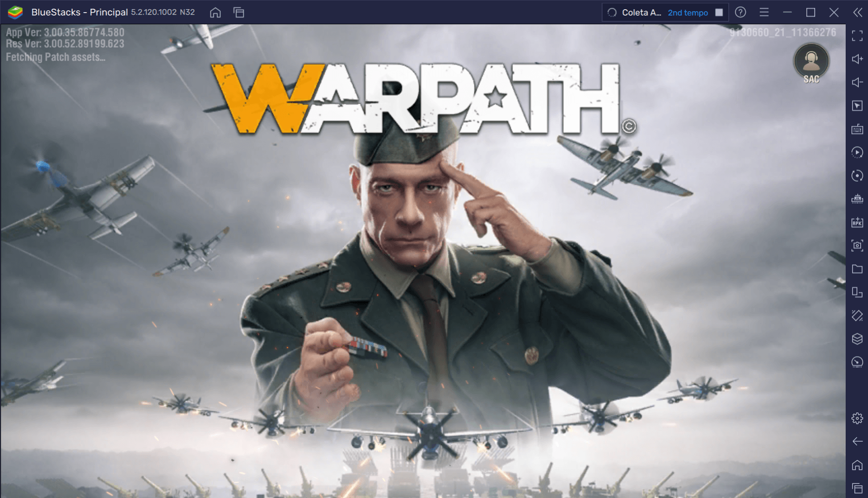Click the 2nd tempo macro label

(687, 13)
